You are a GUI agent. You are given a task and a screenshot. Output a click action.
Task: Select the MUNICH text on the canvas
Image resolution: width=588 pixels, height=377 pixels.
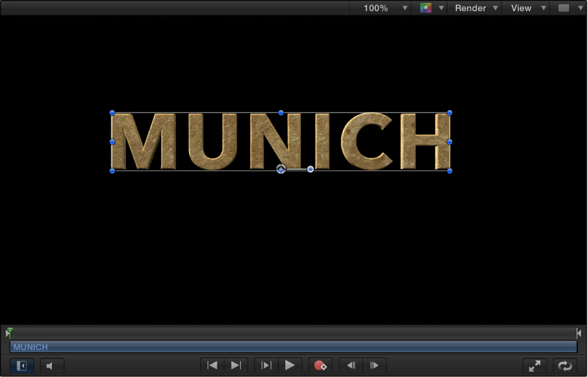pos(280,142)
